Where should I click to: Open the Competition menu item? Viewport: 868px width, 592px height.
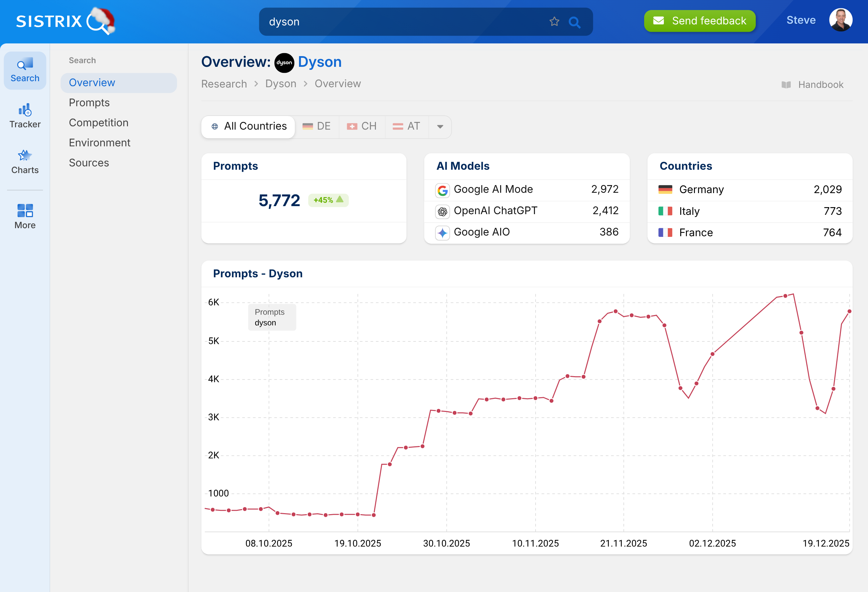tap(98, 123)
